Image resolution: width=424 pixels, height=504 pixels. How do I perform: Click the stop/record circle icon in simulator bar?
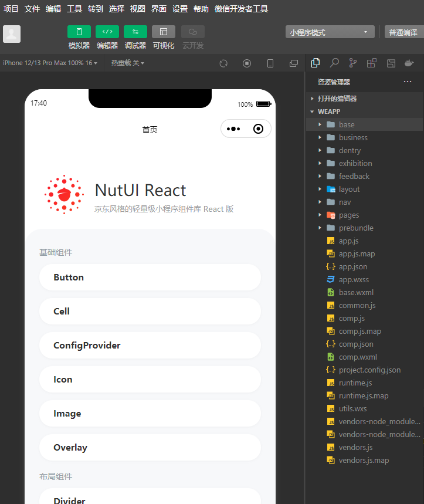247,63
